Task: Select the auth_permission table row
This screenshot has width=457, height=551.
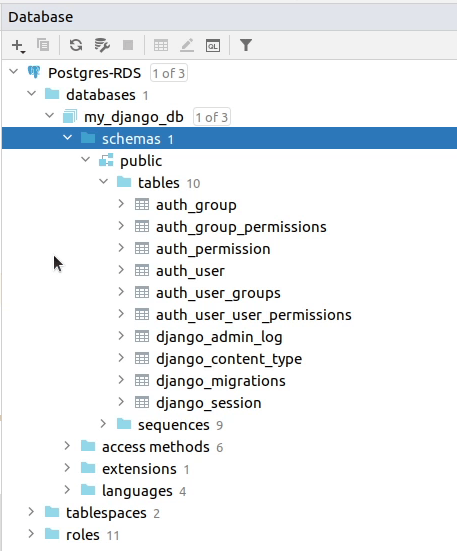Action: coord(229,249)
